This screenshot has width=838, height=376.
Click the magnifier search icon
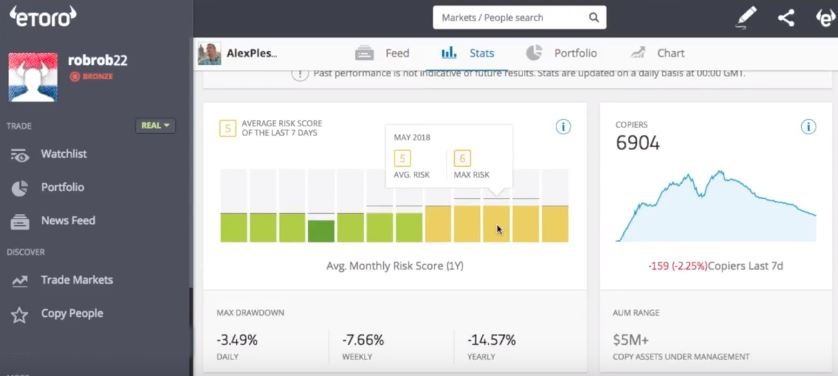[594, 18]
